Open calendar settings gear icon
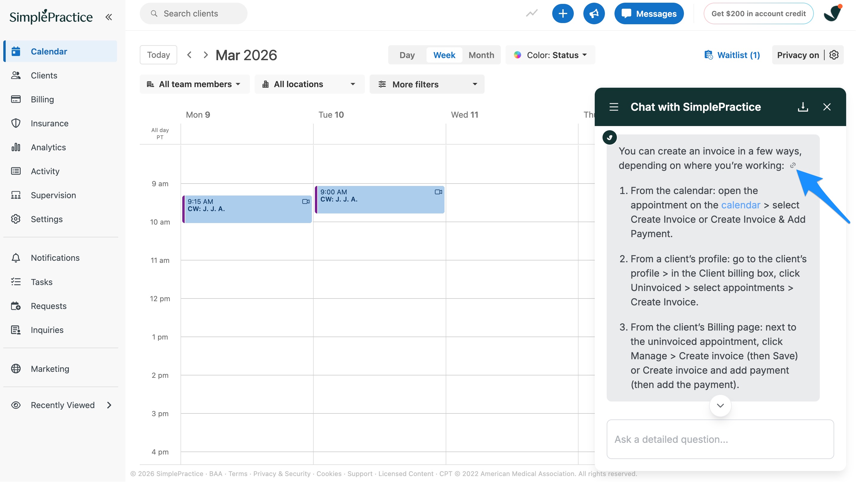The height and width of the screenshot is (494, 868). pos(834,55)
